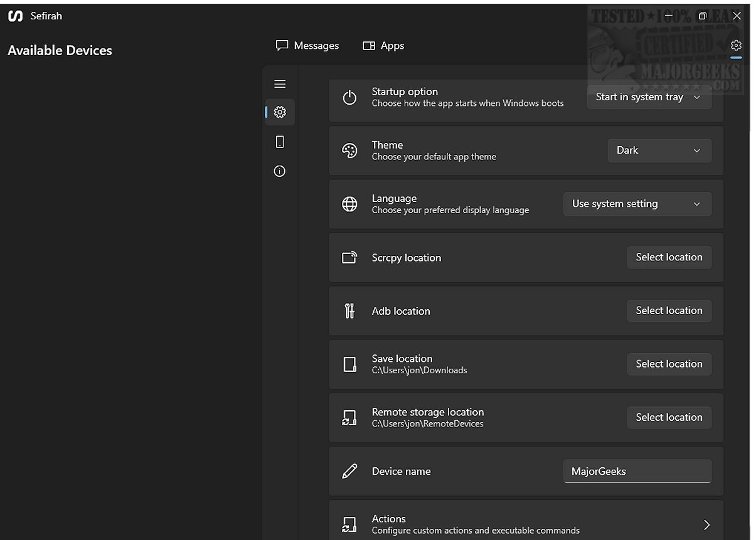Select location for Scrcpy

[x=669, y=257]
